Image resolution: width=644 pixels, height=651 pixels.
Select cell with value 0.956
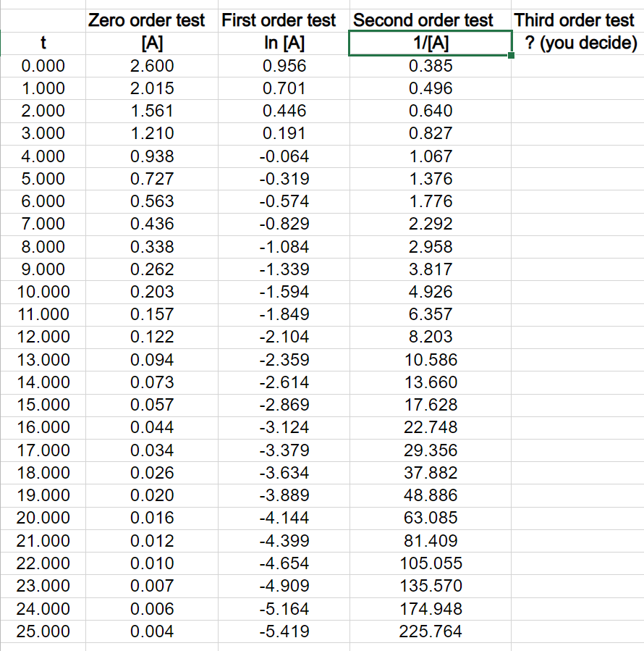coord(284,66)
